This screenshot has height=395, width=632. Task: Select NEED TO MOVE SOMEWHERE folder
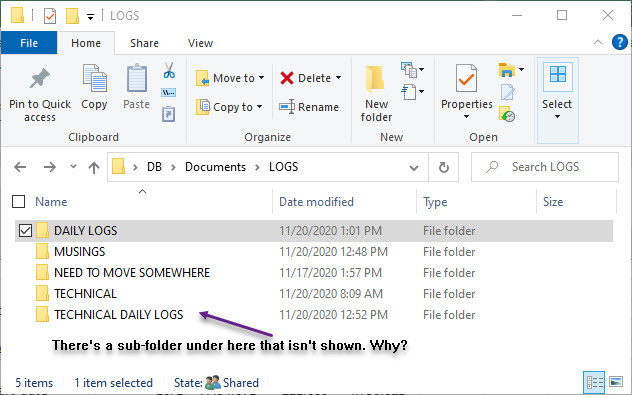coord(132,273)
